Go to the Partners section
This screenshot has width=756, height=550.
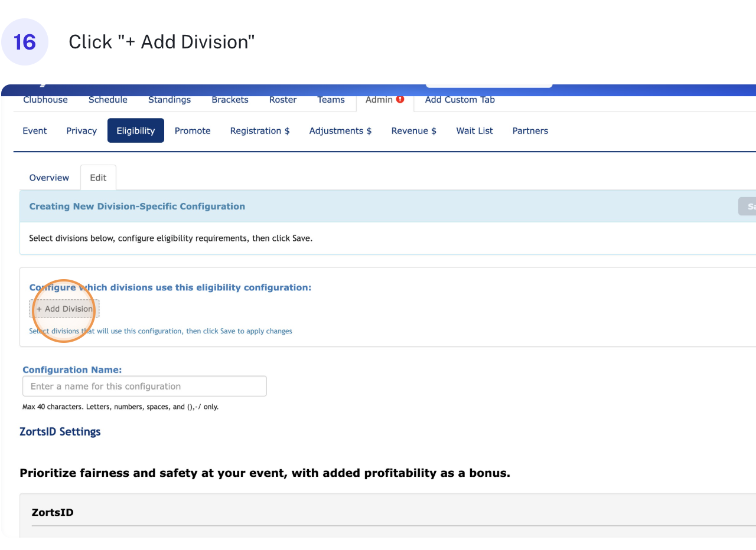click(x=530, y=131)
